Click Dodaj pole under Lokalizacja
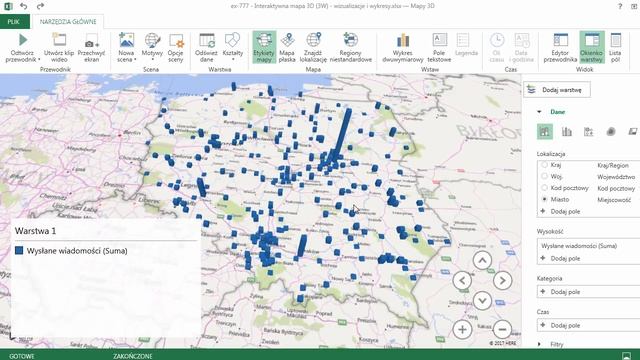Screen dimensions: 640x360 (561, 211)
